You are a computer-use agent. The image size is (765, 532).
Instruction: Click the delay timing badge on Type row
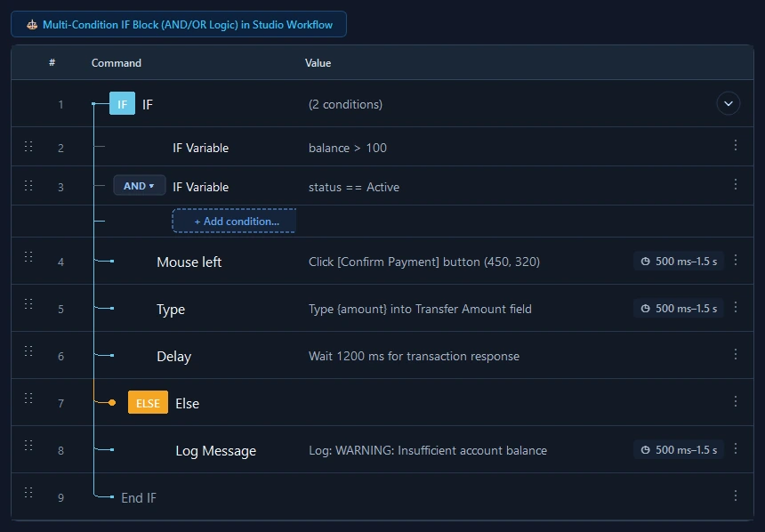pos(679,309)
